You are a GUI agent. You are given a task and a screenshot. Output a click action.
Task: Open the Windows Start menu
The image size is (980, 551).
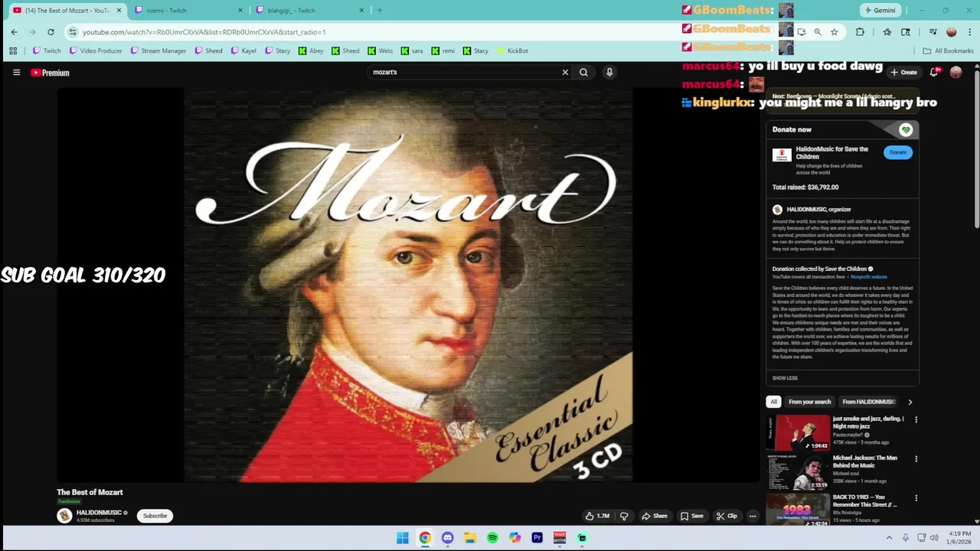pyautogui.click(x=402, y=538)
